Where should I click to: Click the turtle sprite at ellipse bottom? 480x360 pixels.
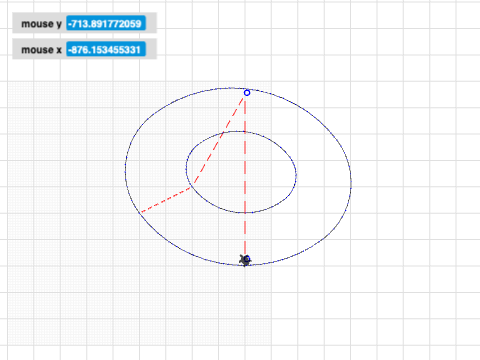pyautogui.click(x=245, y=260)
